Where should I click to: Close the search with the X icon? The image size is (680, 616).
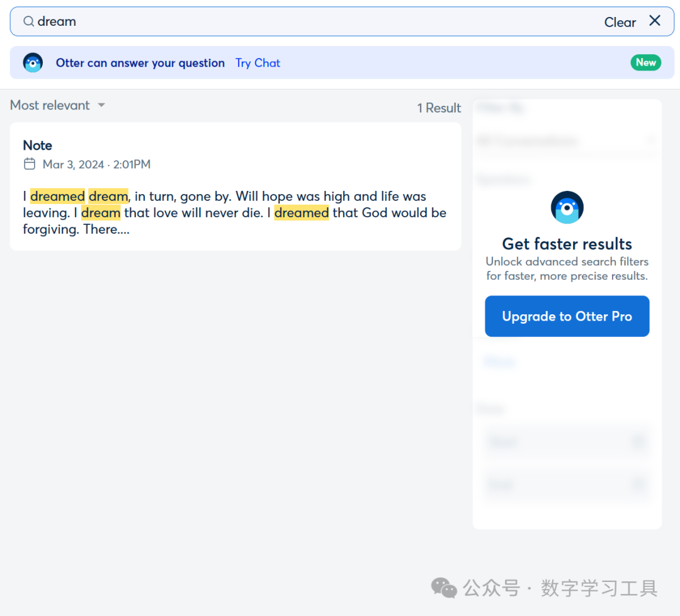[x=654, y=20]
